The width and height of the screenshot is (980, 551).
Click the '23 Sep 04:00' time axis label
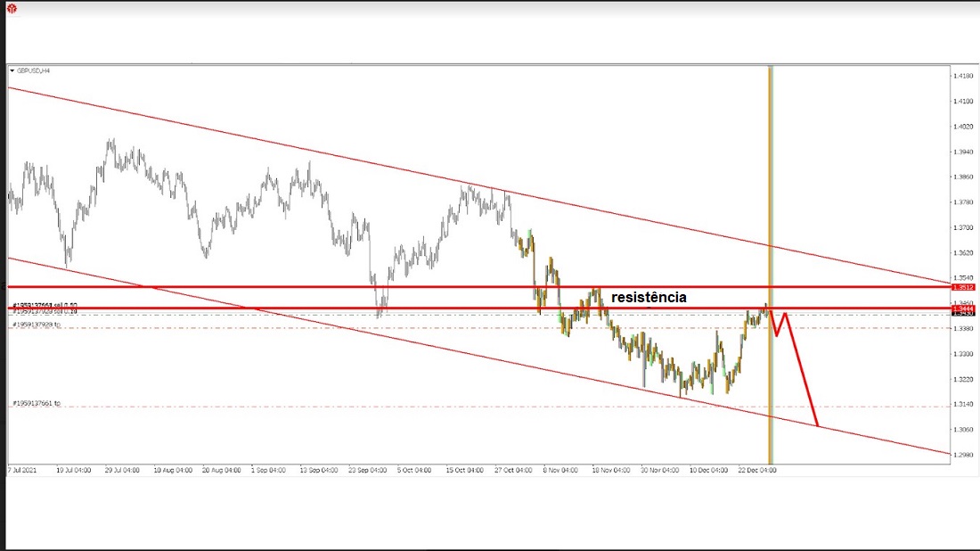click(367, 470)
